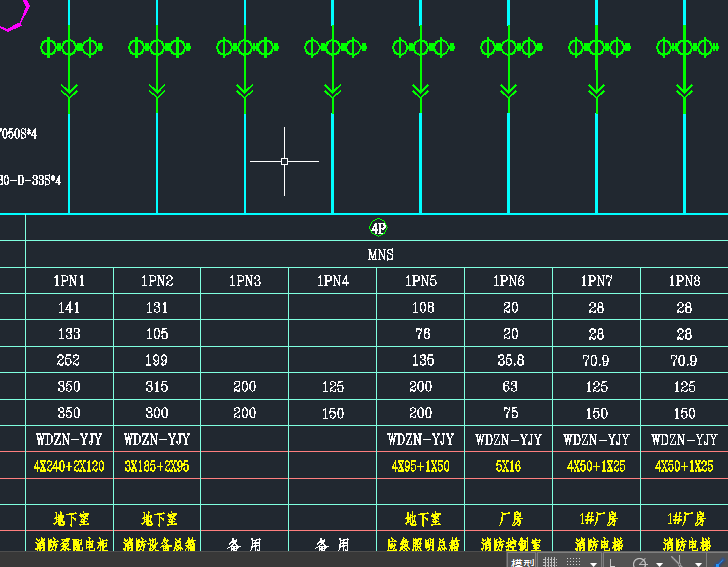This screenshot has width=728, height=567.
Task: Open the polar tracking angle dropdown
Action: pos(659,563)
